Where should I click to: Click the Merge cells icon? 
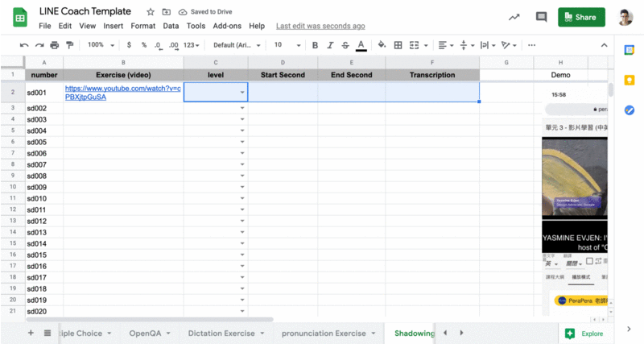(414, 45)
